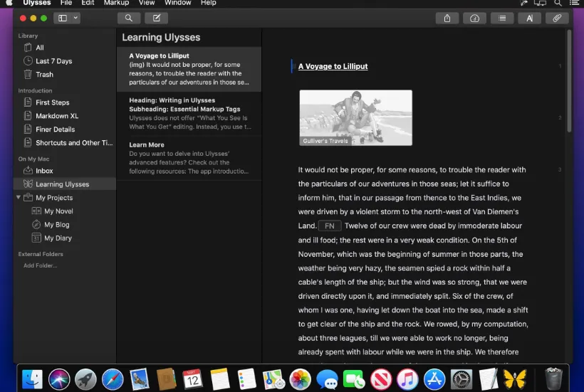Open Contacts book icon in Dock
584x392 pixels.
166,379
